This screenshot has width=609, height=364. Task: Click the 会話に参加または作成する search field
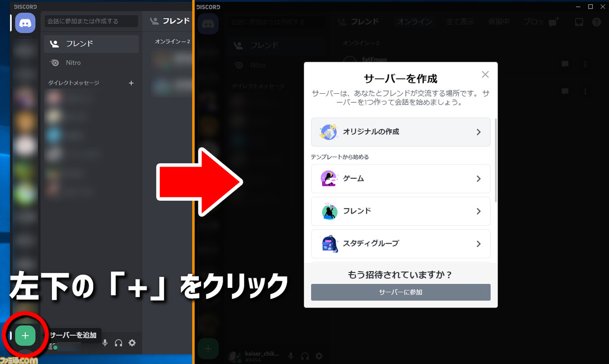pos(90,21)
